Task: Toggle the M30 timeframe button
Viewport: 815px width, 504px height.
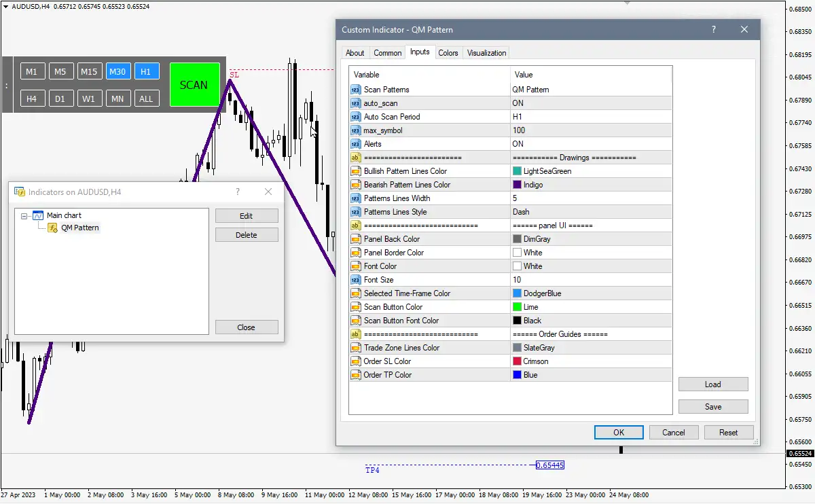Action: pos(117,72)
